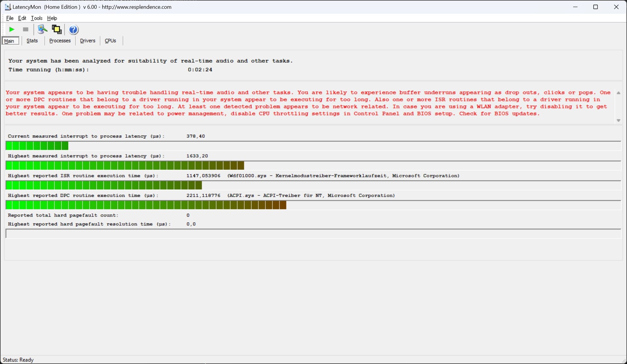
Task: Click the LatencyMon title bar app icon
Action: point(8,7)
